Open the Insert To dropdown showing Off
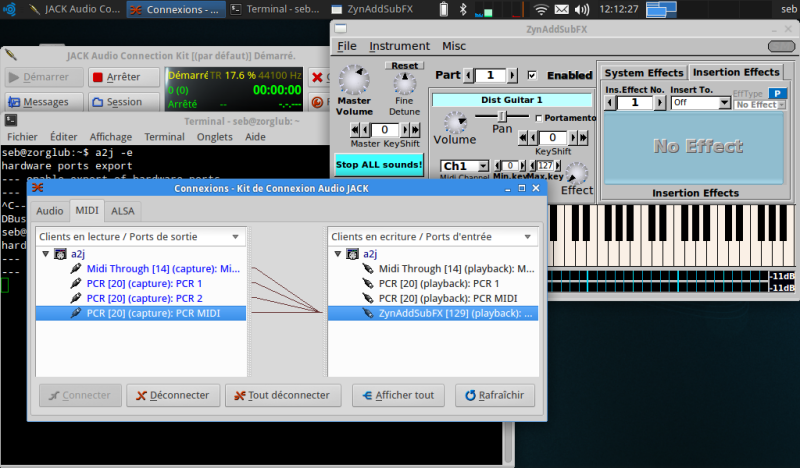This screenshot has width=800, height=468. [701, 103]
